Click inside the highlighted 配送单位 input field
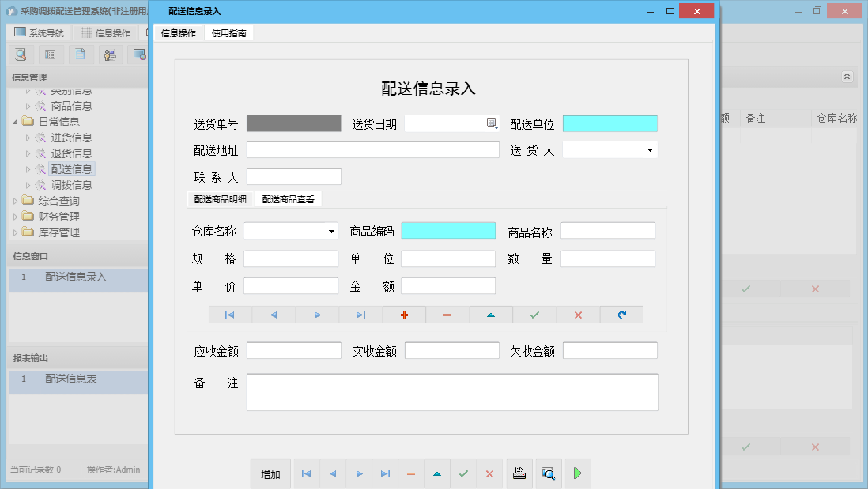Image resolution: width=868 pixels, height=498 pixels. pyautogui.click(x=609, y=123)
